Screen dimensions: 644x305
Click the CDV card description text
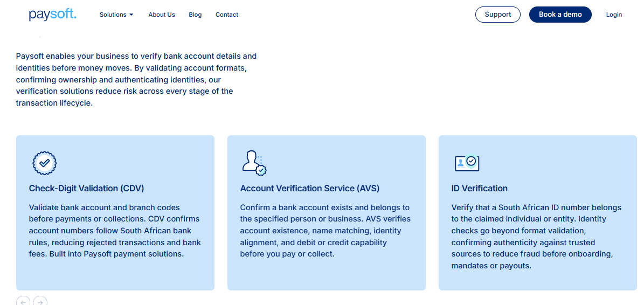tap(115, 231)
